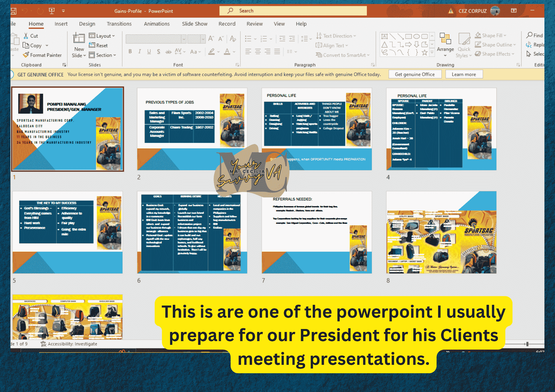
Task: Click the Quick Styles icon
Action: click(x=464, y=39)
